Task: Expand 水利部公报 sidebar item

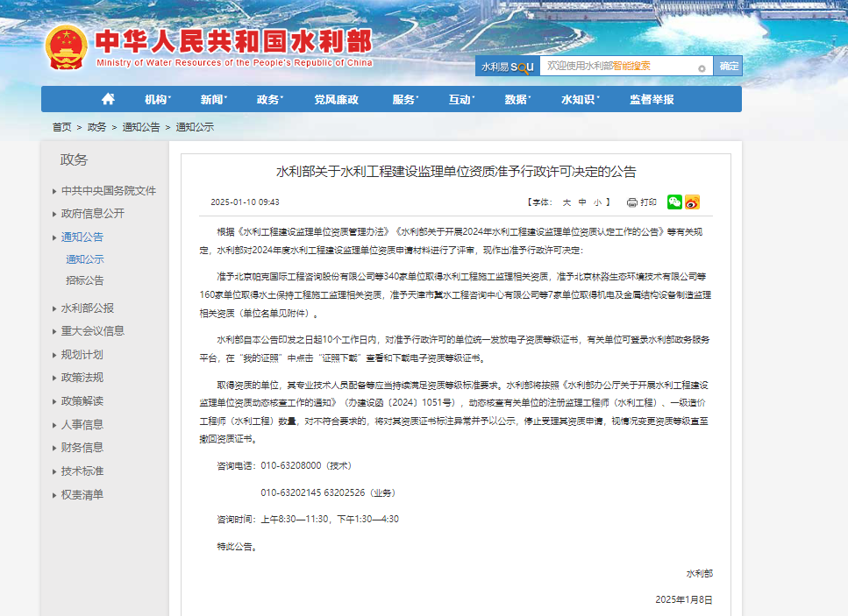Action: 88,308
